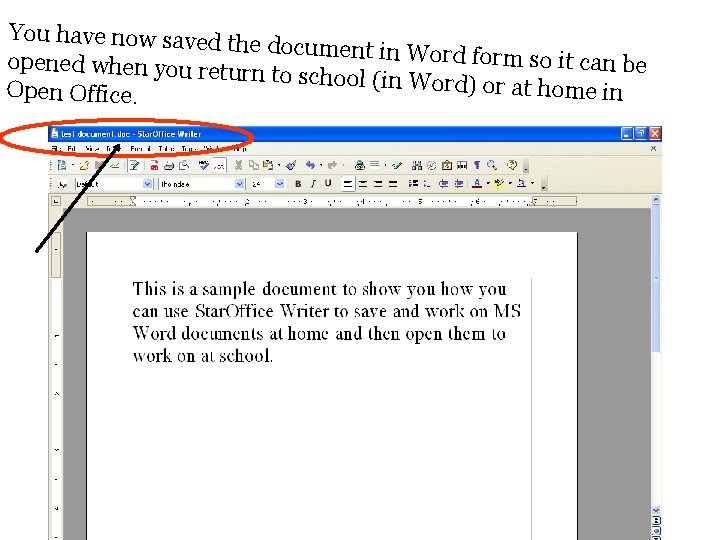Open the Table size dropdown arrow

coord(385,165)
